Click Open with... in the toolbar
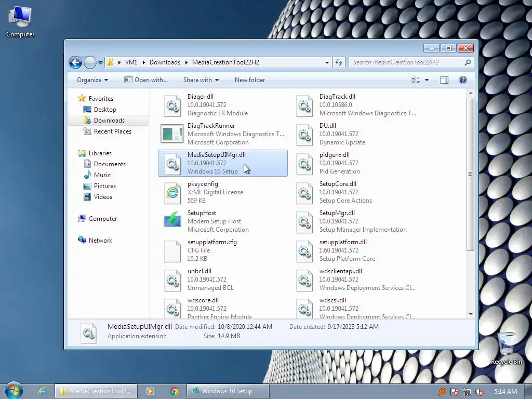532x399 pixels. (146, 80)
